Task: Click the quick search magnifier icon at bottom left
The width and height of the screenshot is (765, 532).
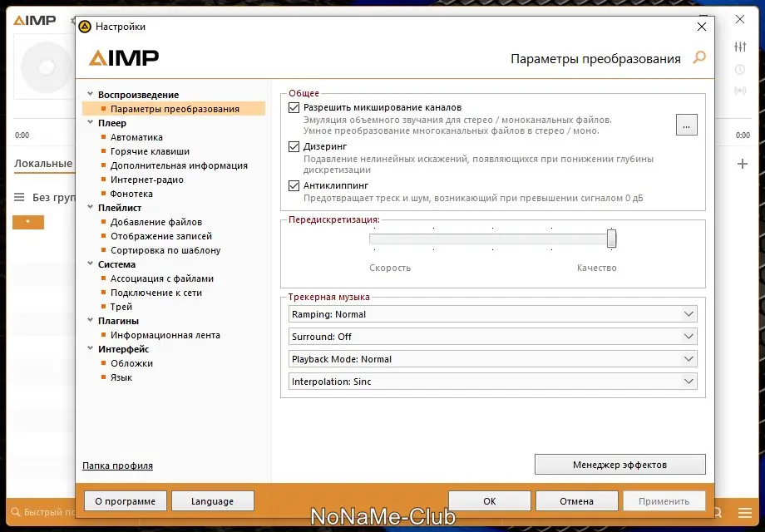Action: (16, 512)
